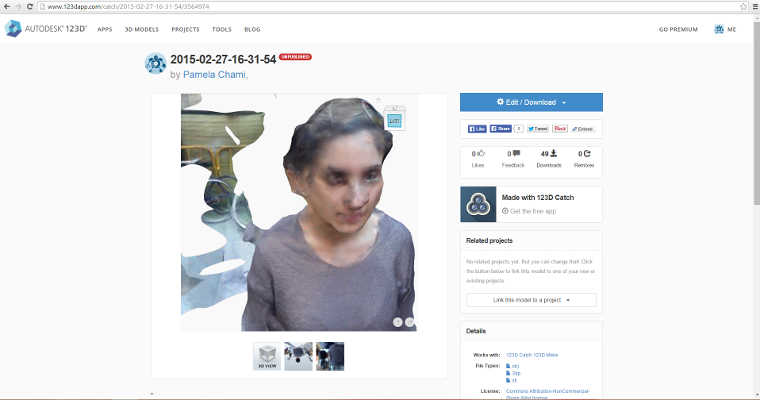This screenshot has width=760, height=400.
Task: Click the Made with 123D Catch heading
Action: pos(538,197)
